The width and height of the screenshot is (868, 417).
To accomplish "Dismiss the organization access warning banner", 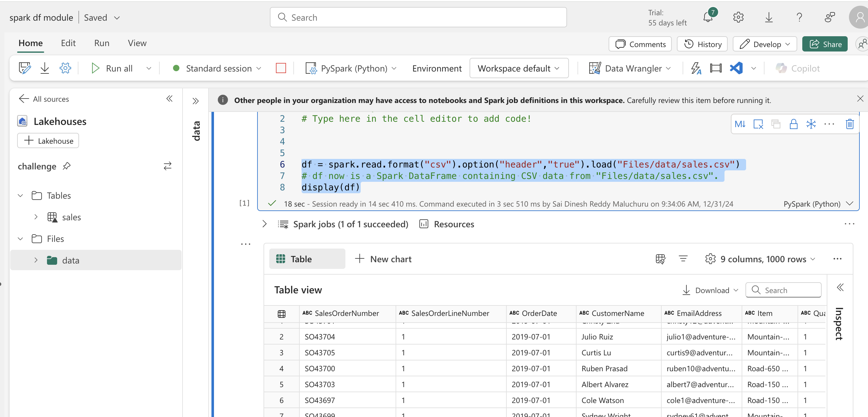I will (860, 99).
